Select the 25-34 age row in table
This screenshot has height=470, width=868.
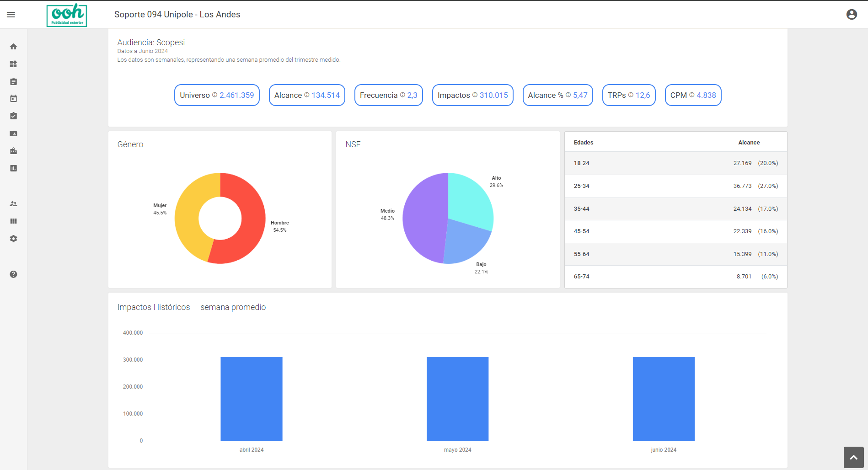tap(675, 186)
